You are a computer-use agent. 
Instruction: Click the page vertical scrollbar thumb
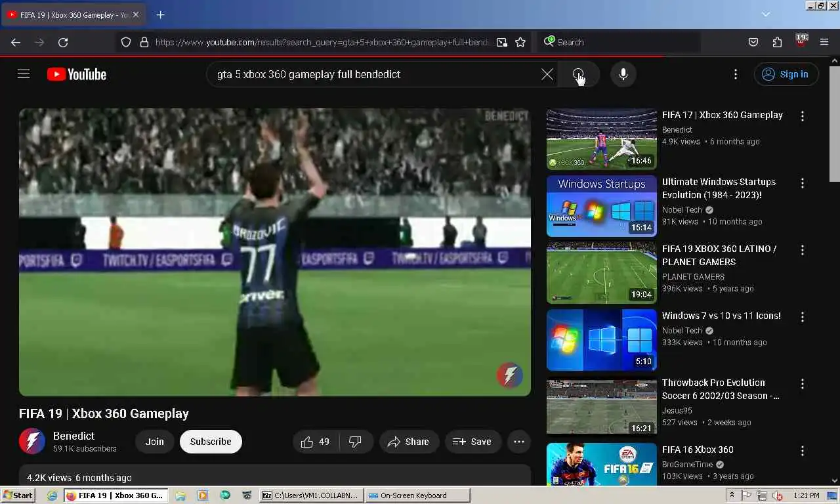point(834,125)
